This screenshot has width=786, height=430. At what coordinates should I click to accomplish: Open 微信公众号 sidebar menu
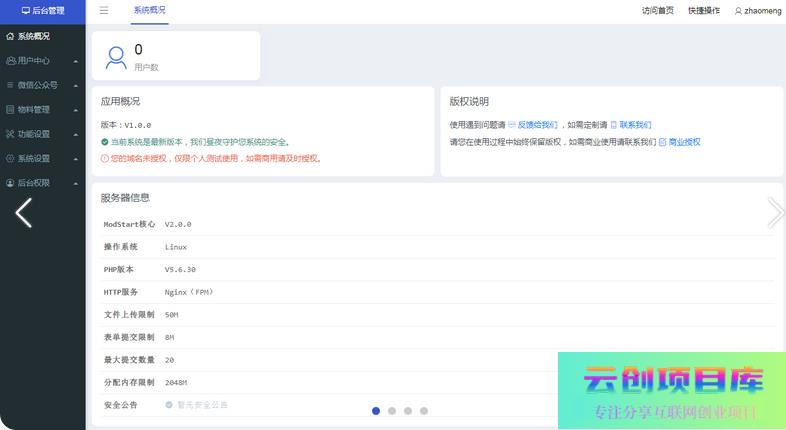pyautogui.click(x=43, y=85)
